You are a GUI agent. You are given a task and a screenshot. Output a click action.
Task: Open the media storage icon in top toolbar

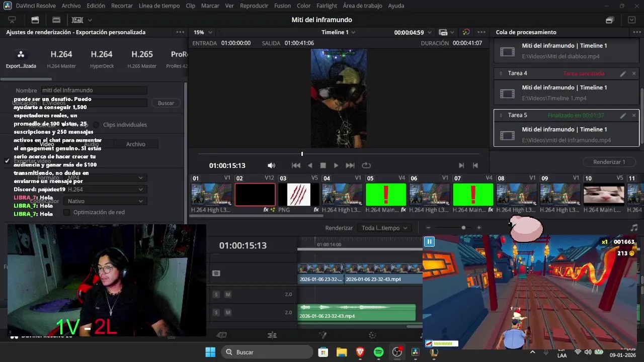coord(12,20)
